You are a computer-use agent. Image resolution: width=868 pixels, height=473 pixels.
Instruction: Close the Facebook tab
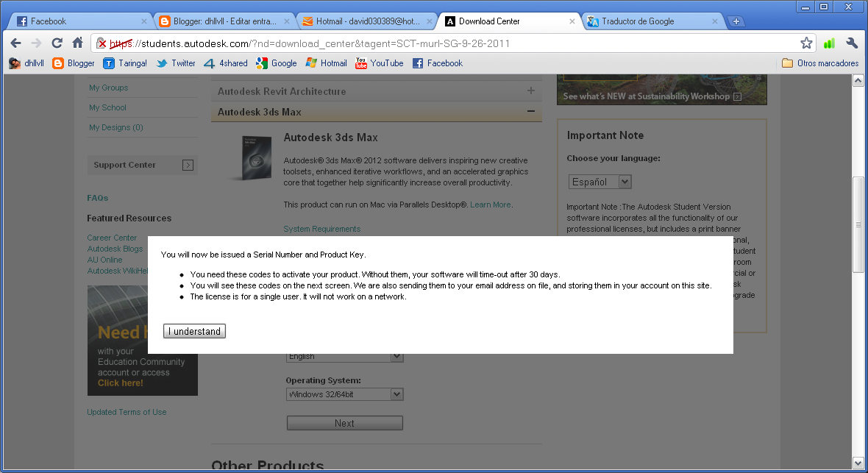[144, 21]
